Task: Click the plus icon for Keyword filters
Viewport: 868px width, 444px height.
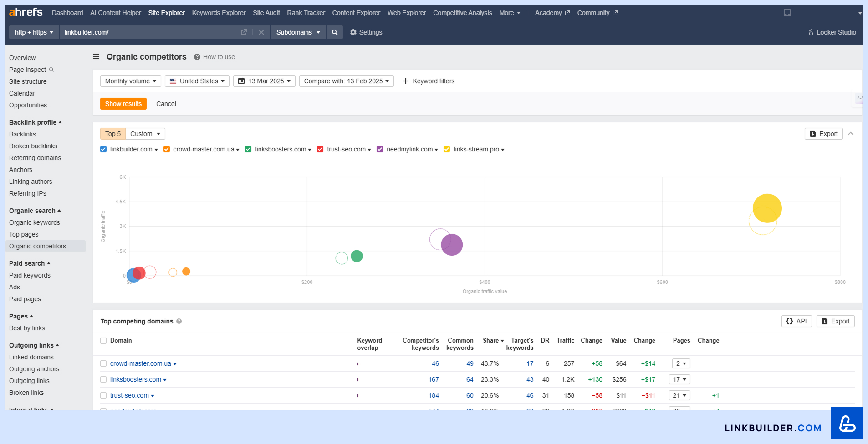Action: point(406,81)
